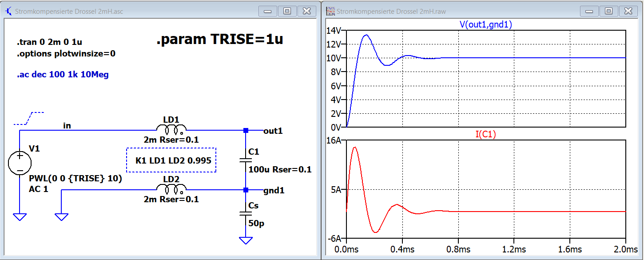Click the PWL(0 0 {TRISE} 10) source value

point(76,179)
